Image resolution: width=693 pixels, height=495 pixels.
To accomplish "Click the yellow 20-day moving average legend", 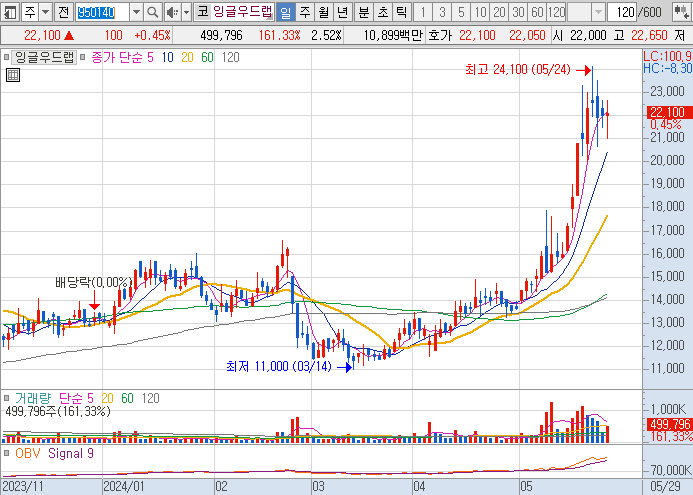I will 187,57.
